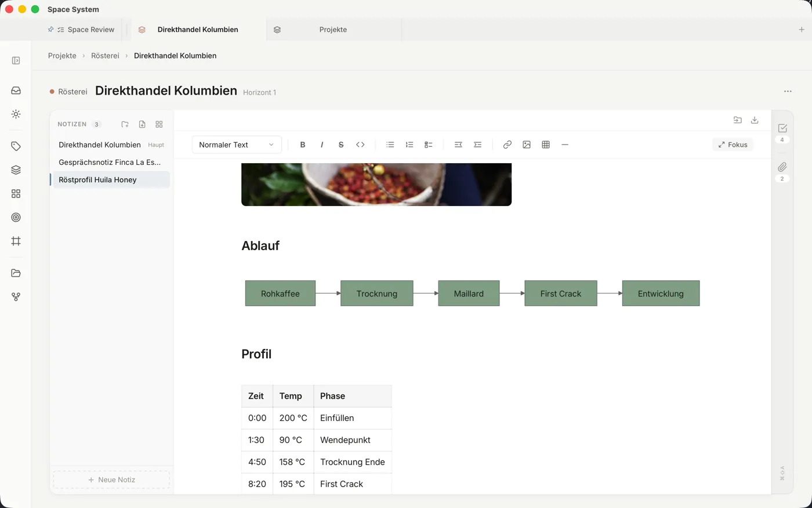This screenshot has height=508, width=812.
Task: Insert a numbered list
Action: coord(409,145)
